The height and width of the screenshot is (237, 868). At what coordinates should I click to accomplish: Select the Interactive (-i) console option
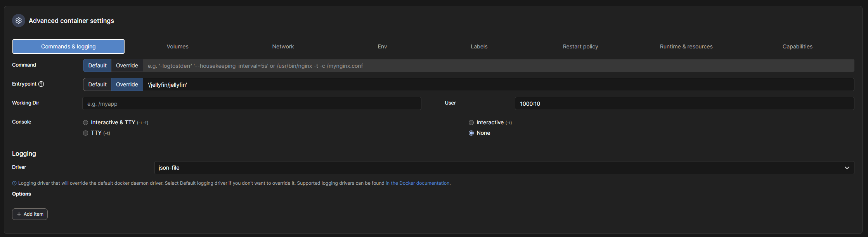click(x=471, y=122)
